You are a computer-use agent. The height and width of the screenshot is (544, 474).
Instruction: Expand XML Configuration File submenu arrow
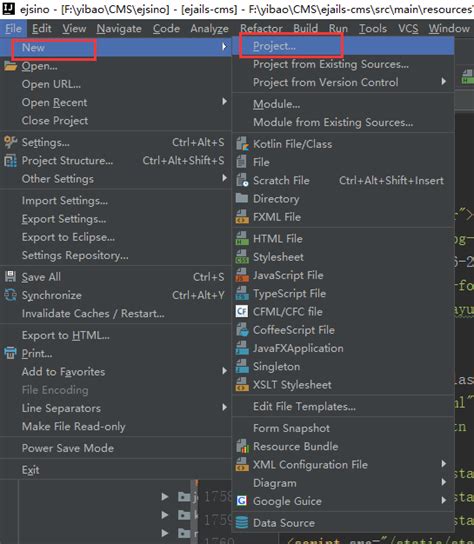443,464
